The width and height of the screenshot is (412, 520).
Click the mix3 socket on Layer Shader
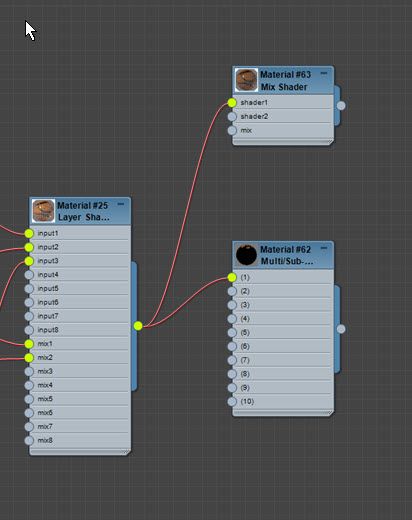(29, 372)
